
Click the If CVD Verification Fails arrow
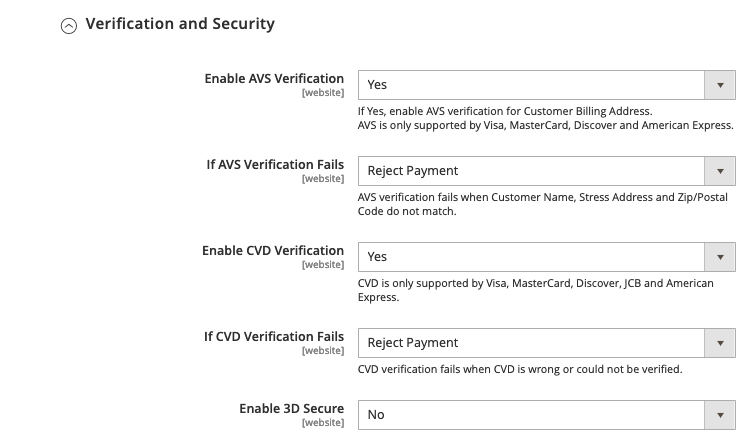point(720,343)
